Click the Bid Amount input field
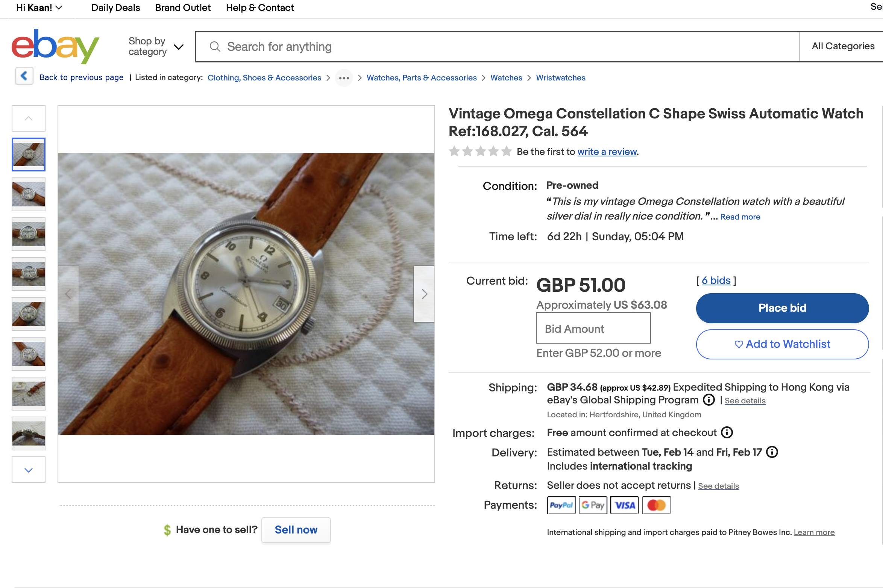Viewport: 883px width, 588px height. (x=593, y=329)
